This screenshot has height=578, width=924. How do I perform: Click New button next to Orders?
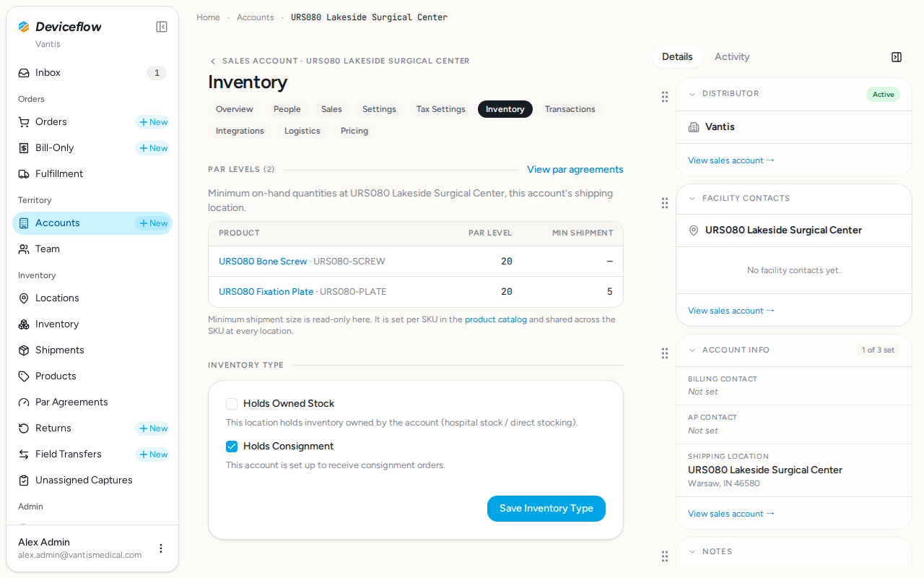tap(153, 122)
